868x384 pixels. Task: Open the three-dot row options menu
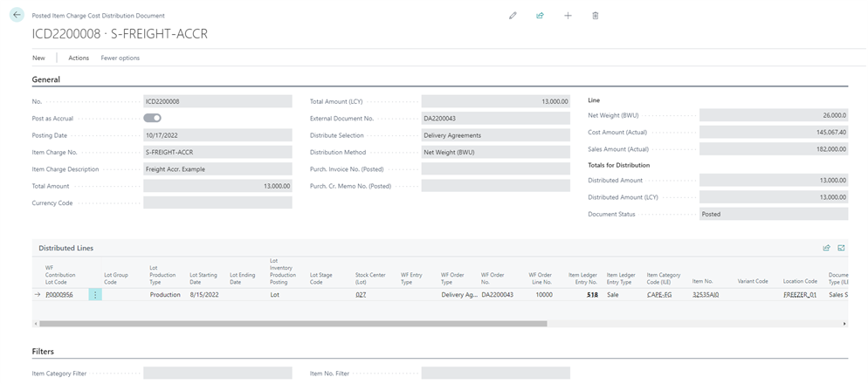click(95, 295)
